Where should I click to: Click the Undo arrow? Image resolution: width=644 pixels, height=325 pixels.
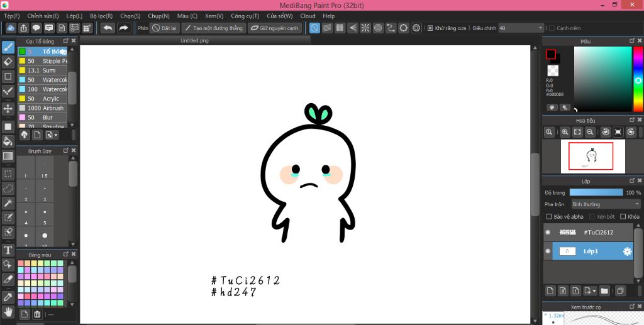[x=108, y=28]
